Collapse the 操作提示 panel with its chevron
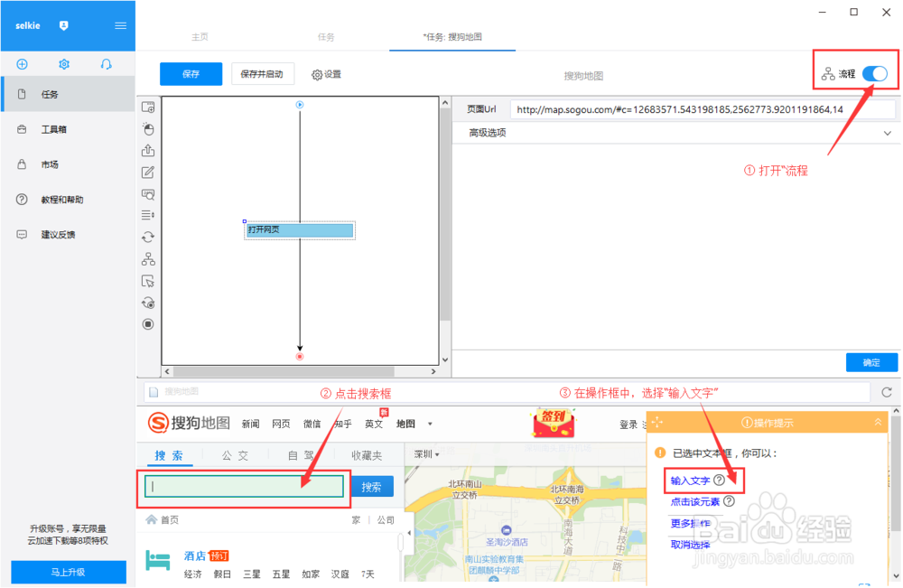 click(877, 422)
